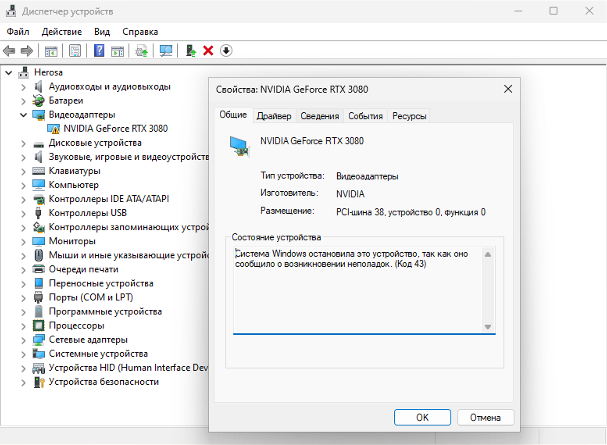
Task: Select Мыши и иные указывающие устройства row
Action: pos(129,255)
